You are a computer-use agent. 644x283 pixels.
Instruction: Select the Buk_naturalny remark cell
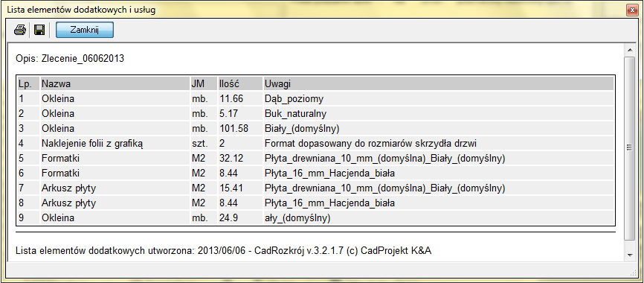tap(439, 113)
